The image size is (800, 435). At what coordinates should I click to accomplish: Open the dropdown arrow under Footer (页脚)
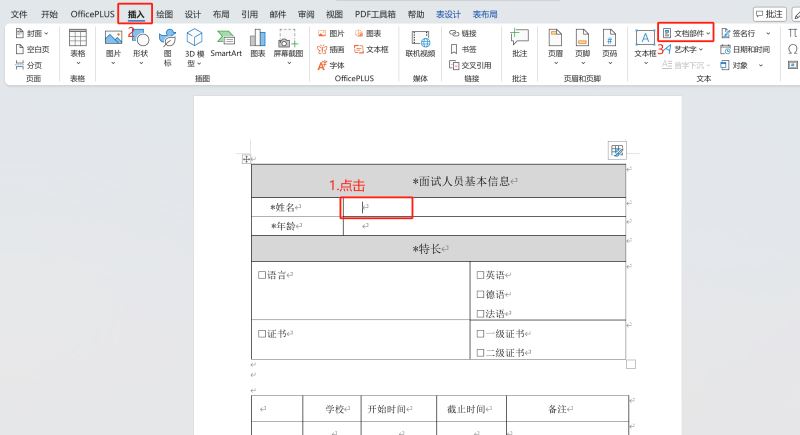582,63
